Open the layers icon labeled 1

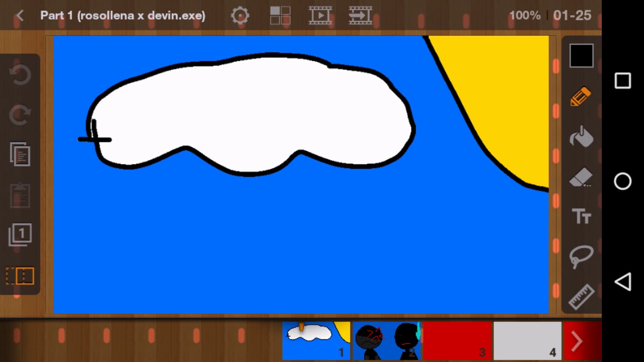point(20,235)
